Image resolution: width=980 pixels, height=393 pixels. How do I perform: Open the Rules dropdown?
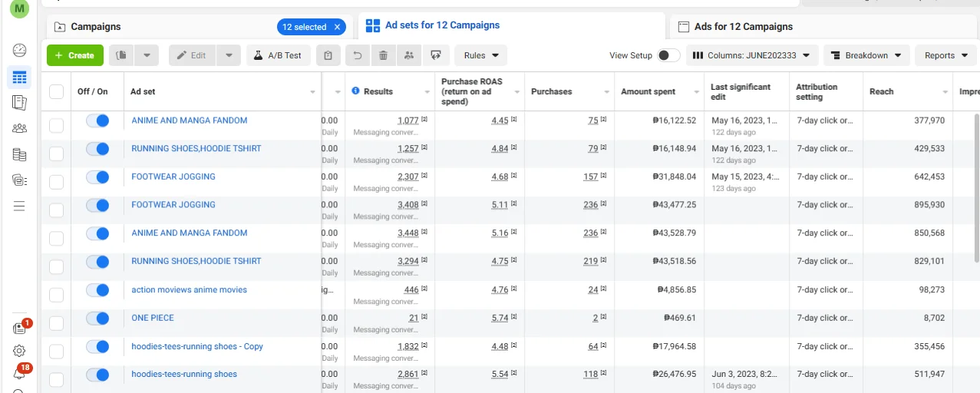[x=481, y=55]
